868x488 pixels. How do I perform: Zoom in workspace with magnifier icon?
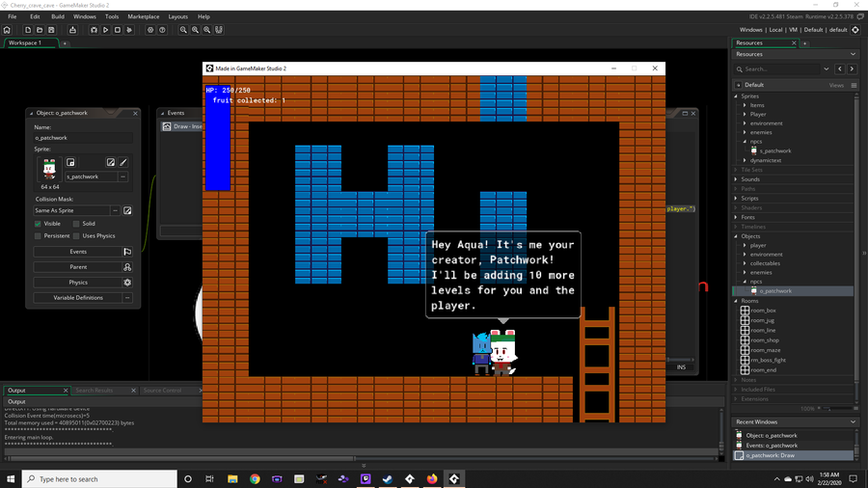click(207, 30)
